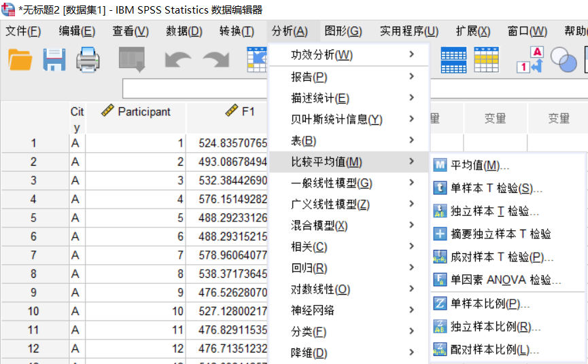Screen dimensions: 588x364
Task: Click the ruler icon beside Participant
Action: [x=107, y=111]
